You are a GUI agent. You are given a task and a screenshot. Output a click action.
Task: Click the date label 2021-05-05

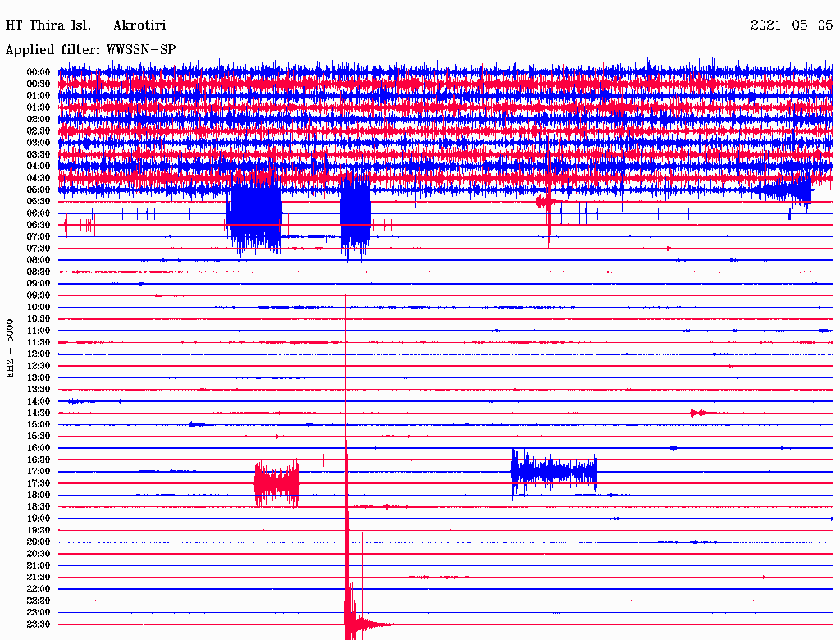point(792,25)
